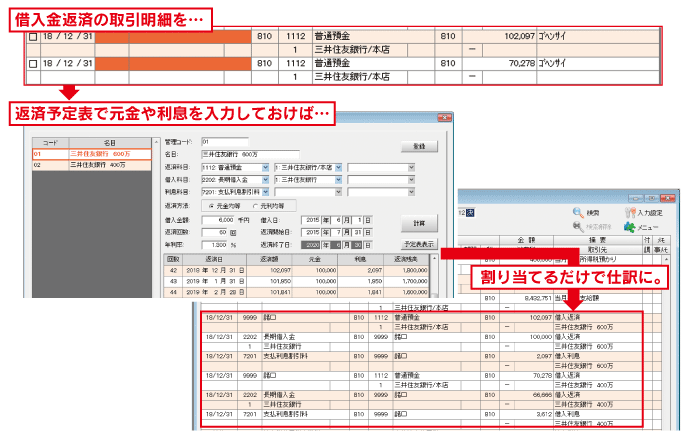The height and width of the screenshot is (440, 690).
Task: Open the empty third 借入科目 dropdown
Action: click(x=411, y=180)
